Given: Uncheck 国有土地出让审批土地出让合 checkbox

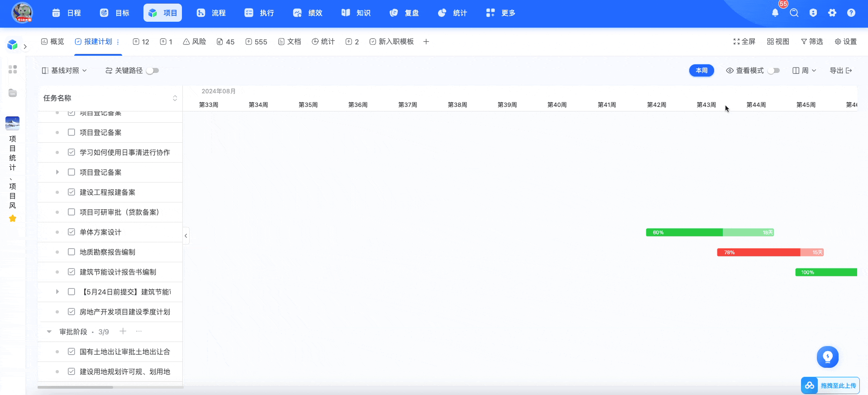Looking at the screenshot, I should pyautogui.click(x=71, y=352).
